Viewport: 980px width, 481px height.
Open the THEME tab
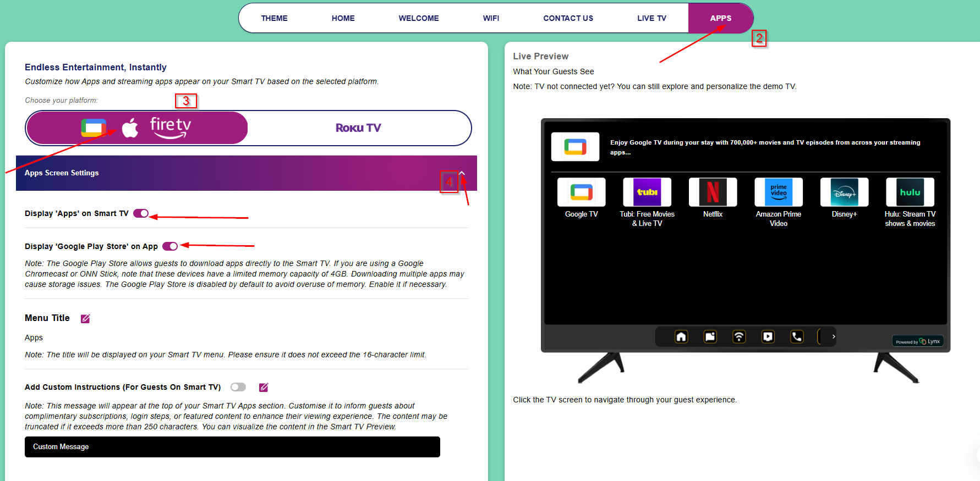coord(274,18)
